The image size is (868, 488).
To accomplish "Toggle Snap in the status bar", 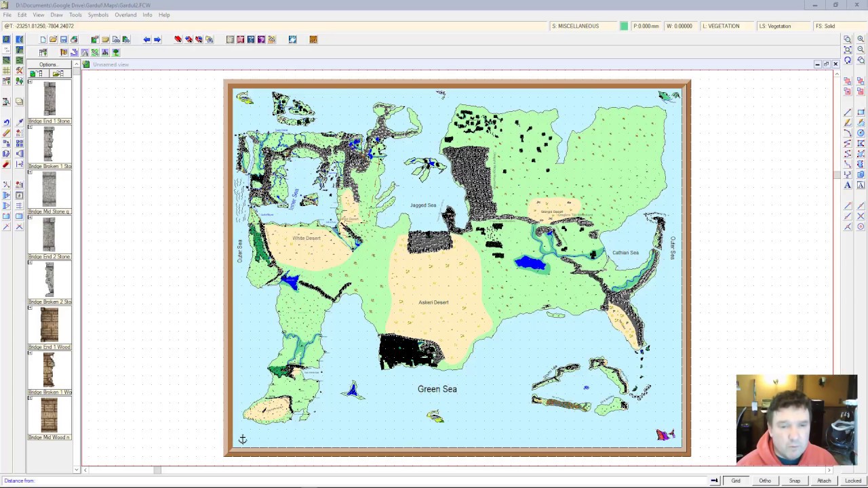I will (x=794, y=481).
